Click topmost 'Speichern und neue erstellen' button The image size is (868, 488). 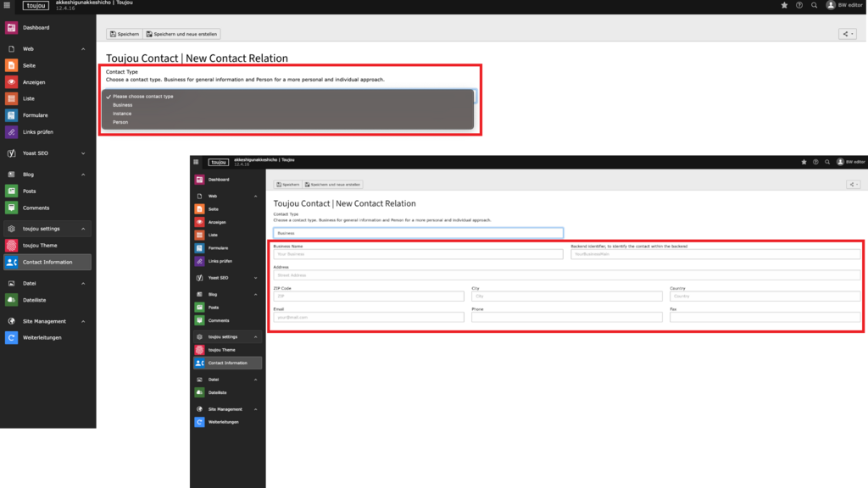click(181, 34)
